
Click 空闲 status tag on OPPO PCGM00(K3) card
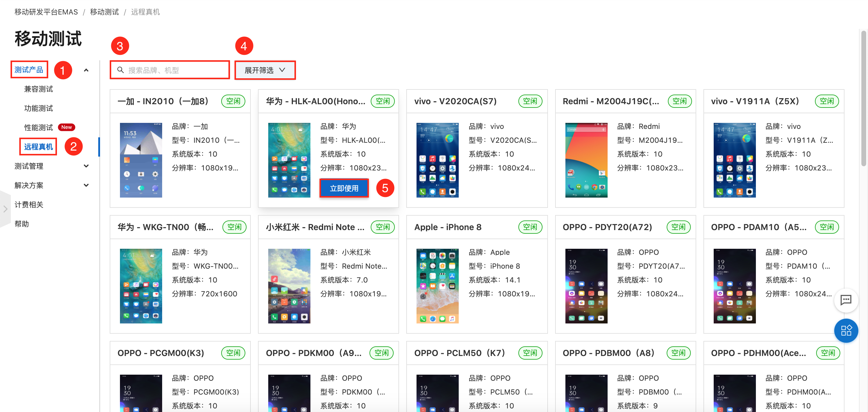[x=233, y=353]
